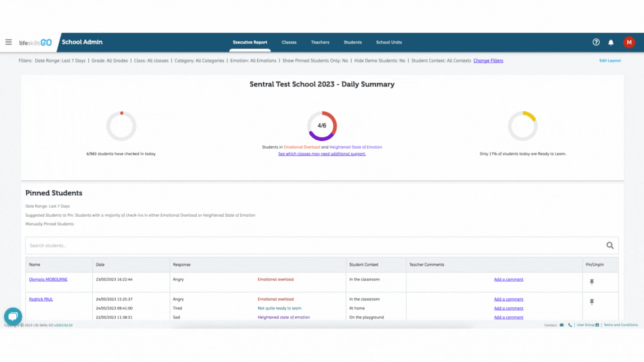Click 'Hide Demo Students: No' filter text
Viewport: 644px width, 362px height.
(380, 61)
